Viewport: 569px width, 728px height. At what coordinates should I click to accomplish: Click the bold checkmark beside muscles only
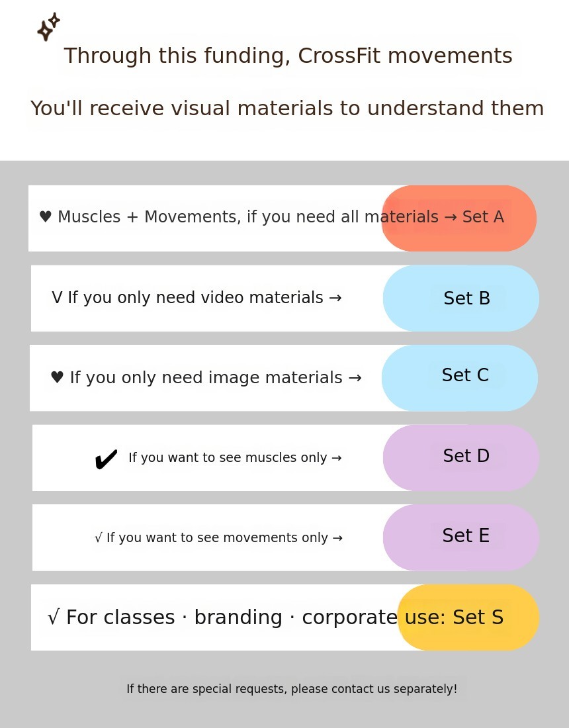pos(106,459)
